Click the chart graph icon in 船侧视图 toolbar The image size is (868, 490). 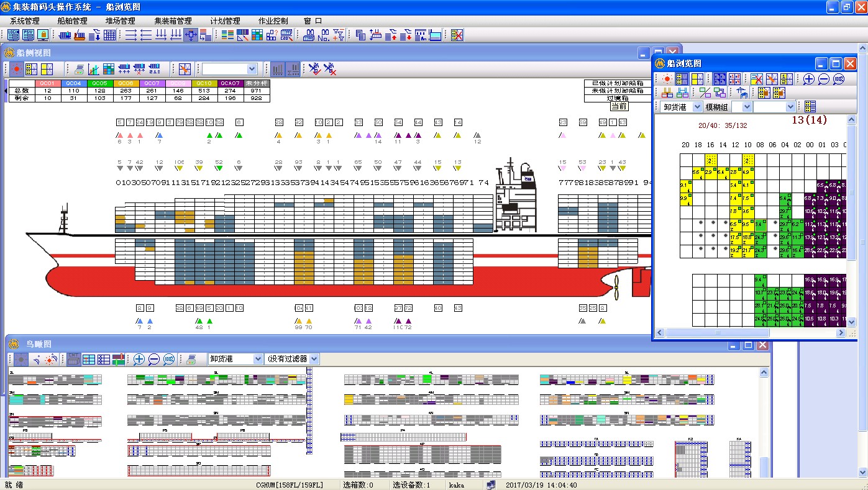point(94,69)
